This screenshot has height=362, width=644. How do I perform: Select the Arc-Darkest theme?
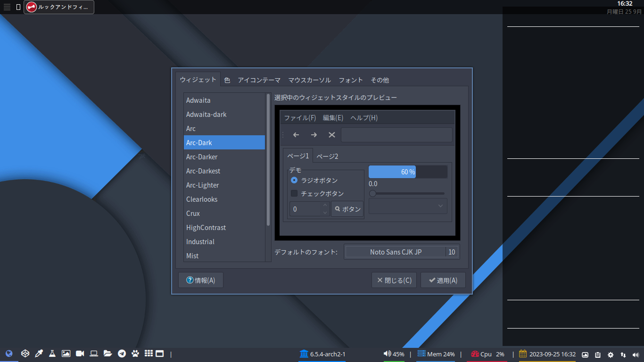[224, 171]
